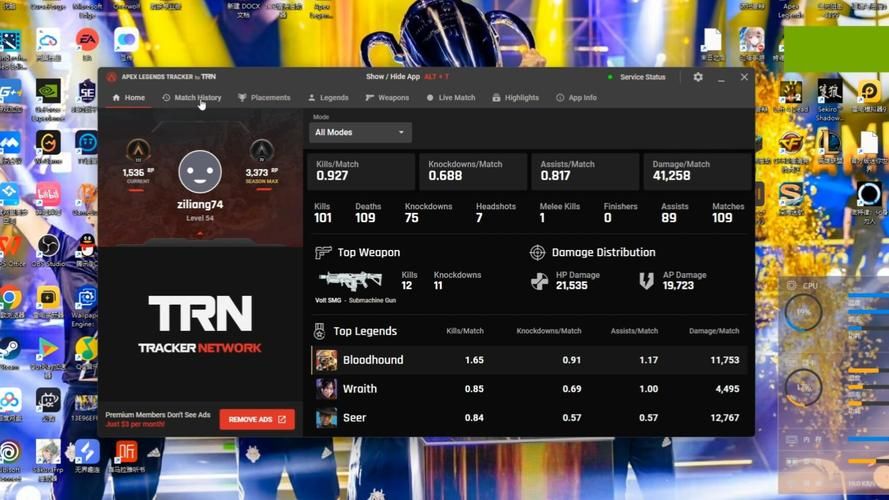889x500 pixels.
Task: Click the season max rank badge
Action: 261,152
